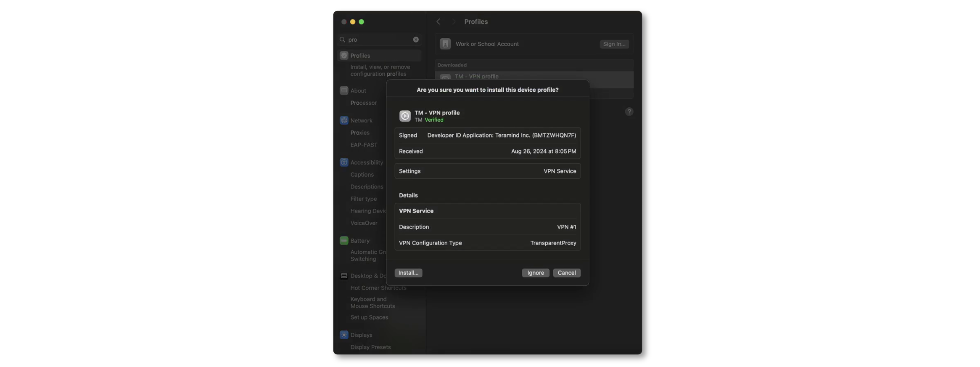Clear the search field with the x icon

(x=415, y=40)
